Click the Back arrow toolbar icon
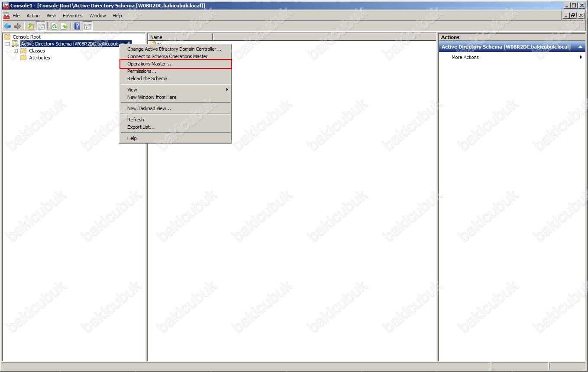 coord(7,26)
